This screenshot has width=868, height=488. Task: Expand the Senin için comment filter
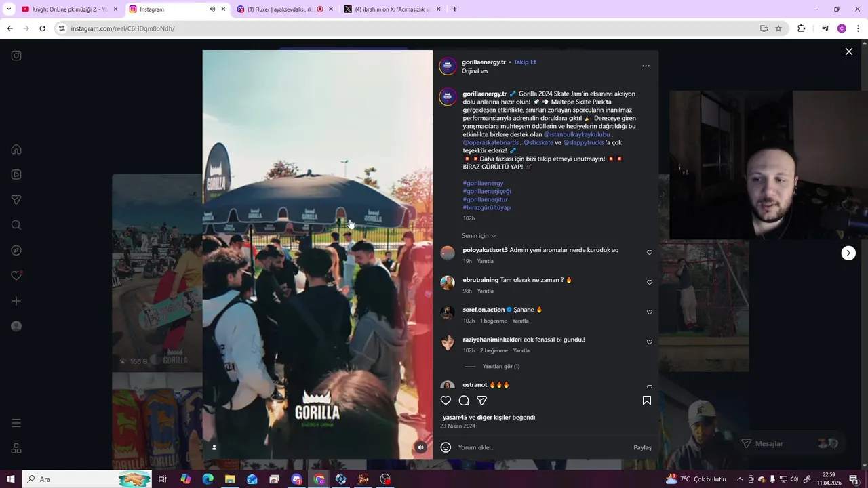point(479,236)
